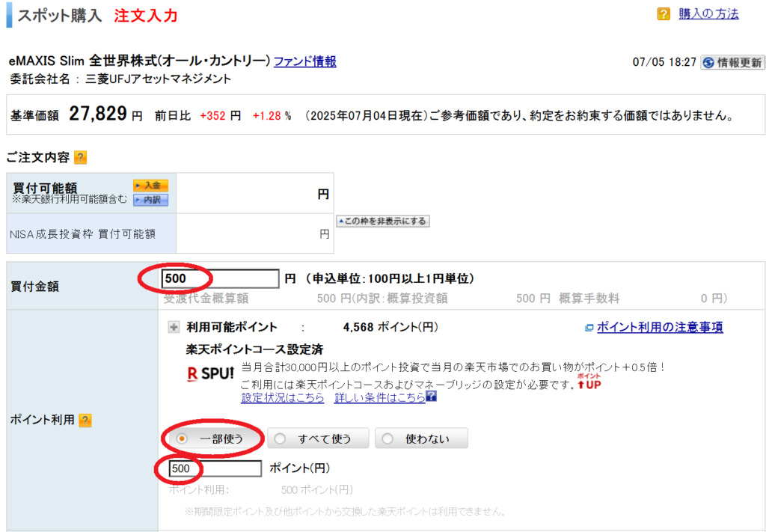Collapse the box with この枠を非表示にする

382,221
